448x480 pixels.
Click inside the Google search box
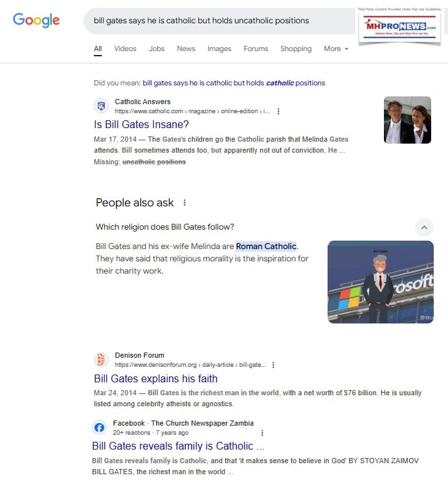pos(219,21)
